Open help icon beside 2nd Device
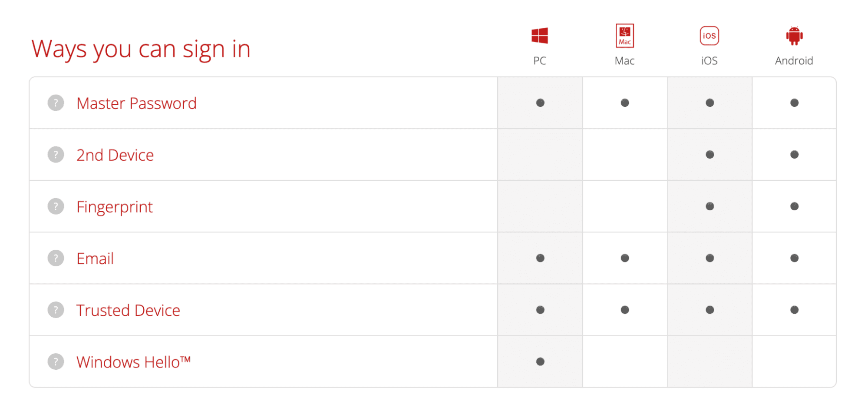Viewport: 868px width, 411px height. (x=56, y=155)
